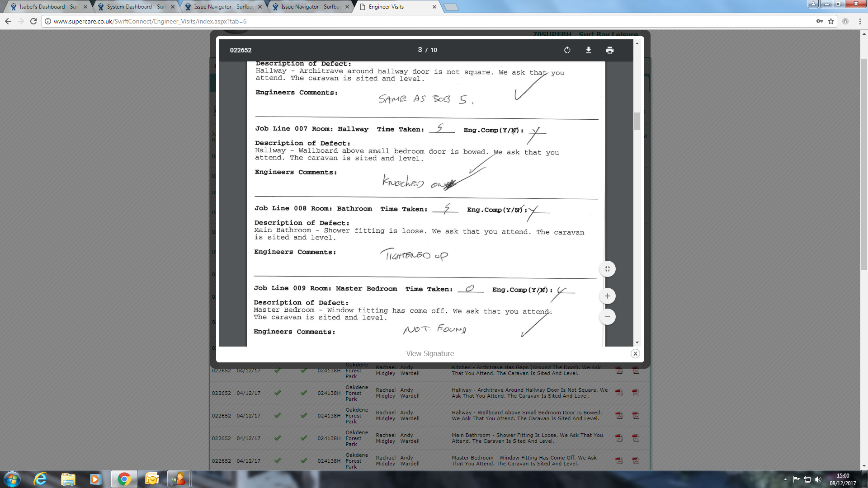Viewport: 868px width, 488px height.
Task: Switch to System Dashboard tab
Action: pyautogui.click(x=136, y=7)
